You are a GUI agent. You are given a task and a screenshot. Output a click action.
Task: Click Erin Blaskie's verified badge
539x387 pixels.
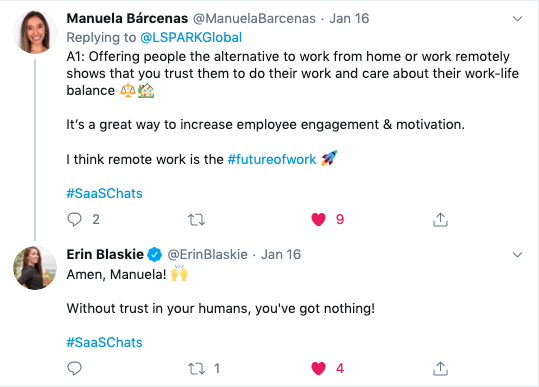click(x=155, y=255)
